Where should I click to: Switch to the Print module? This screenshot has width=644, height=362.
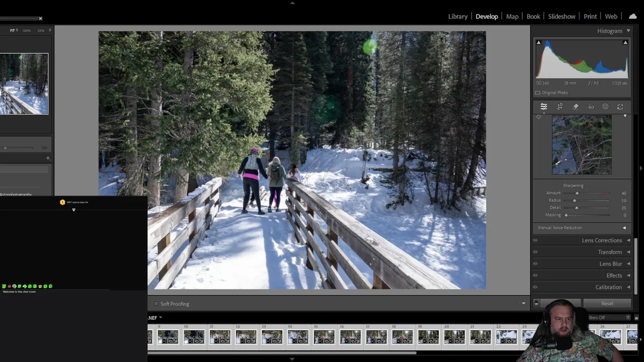coord(590,17)
